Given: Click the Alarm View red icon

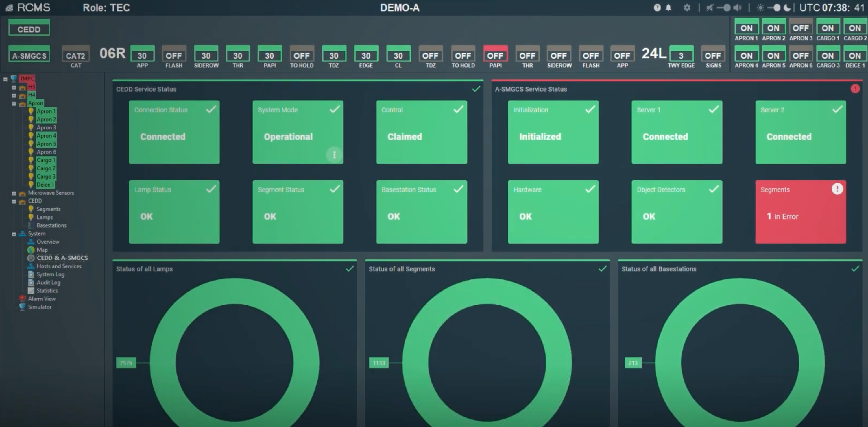Looking at the screenshot, I should pos(22,299).
